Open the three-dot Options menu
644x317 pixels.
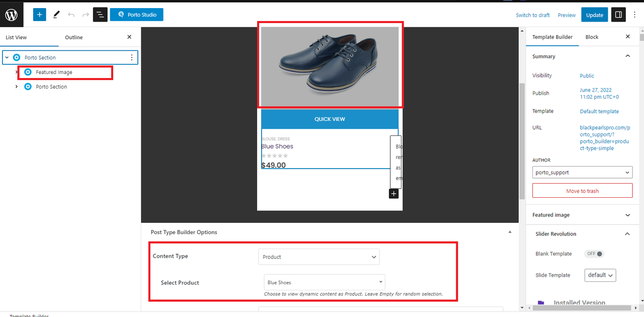click(x=634, y=15)
